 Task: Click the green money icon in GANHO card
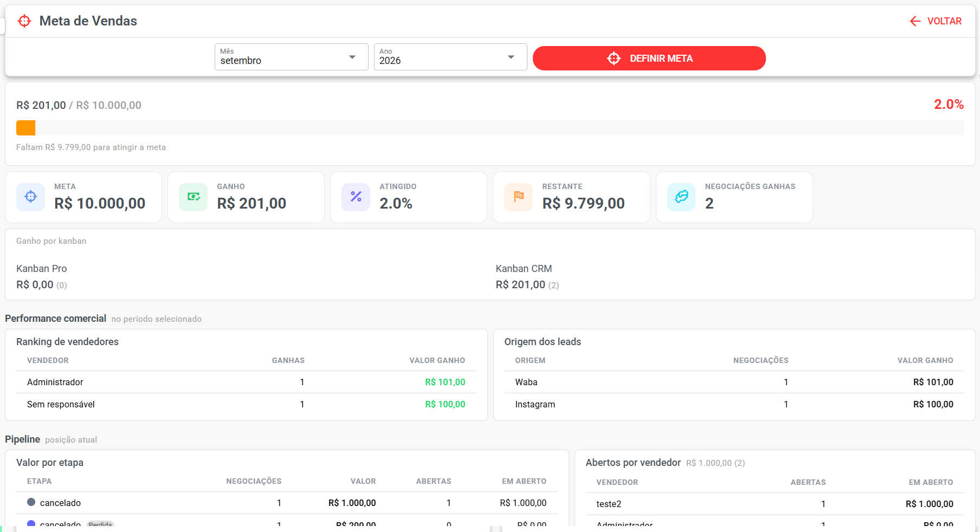point(194,197)
